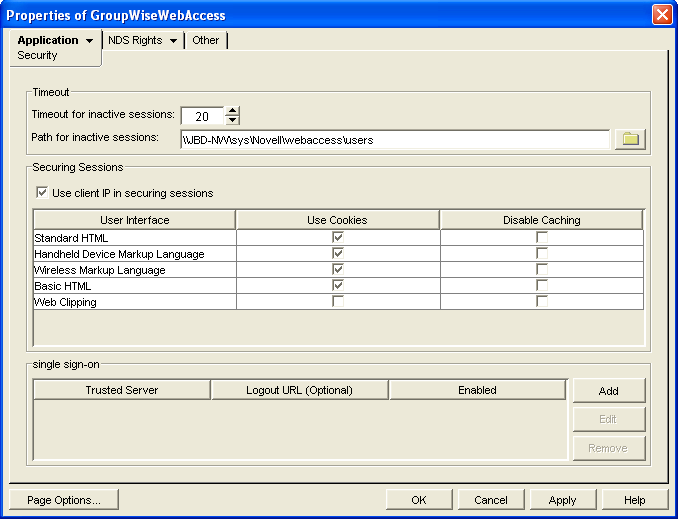Toggle Use client IP in securing sessions
Image resolution: width=678 pixels, height=519 pixels.
click(42, 193)
